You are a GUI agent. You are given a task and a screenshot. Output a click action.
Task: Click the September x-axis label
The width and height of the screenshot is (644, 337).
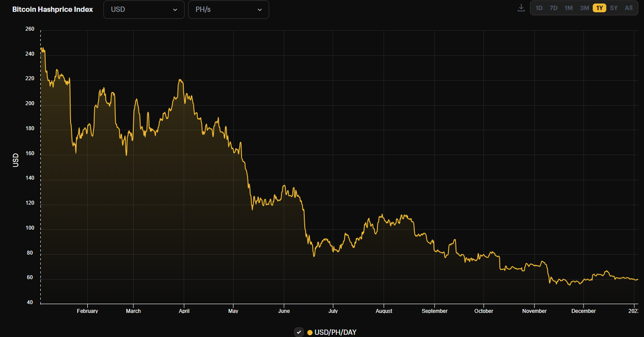pos(434,311)
